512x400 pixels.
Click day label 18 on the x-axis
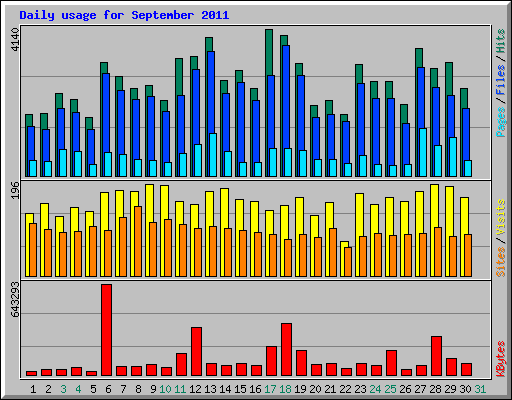[x=285, y=389]
